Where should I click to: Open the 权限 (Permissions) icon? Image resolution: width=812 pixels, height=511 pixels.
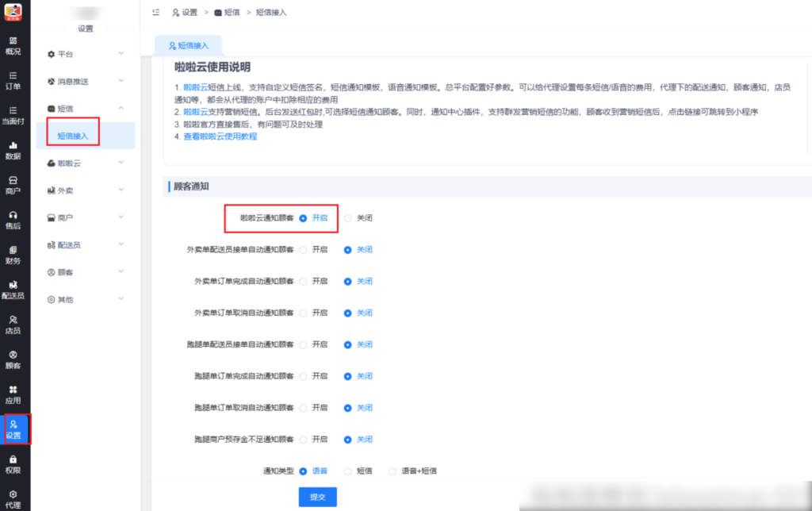tap(13, 464)
